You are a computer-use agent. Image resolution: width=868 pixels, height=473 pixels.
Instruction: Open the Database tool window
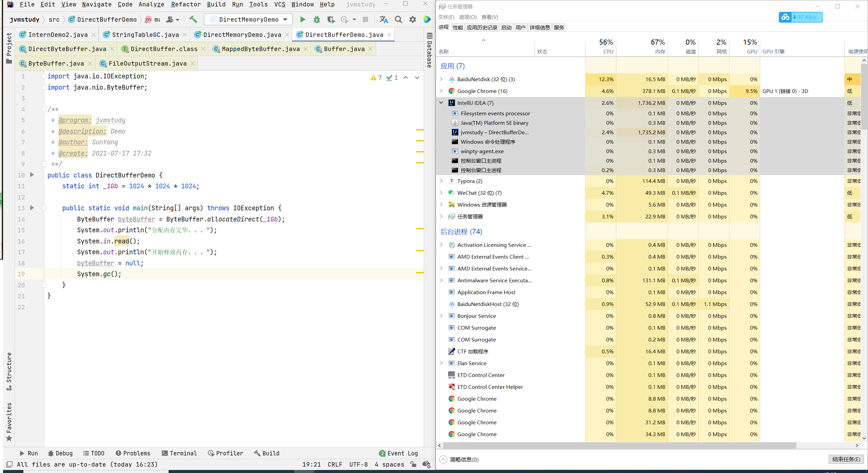(x=429, y=50)
